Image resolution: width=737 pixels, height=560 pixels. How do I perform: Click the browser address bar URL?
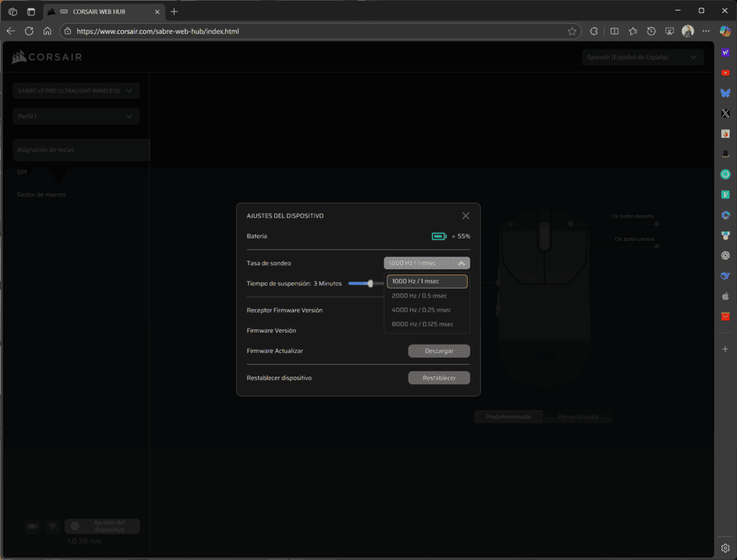tap(158, 31)
